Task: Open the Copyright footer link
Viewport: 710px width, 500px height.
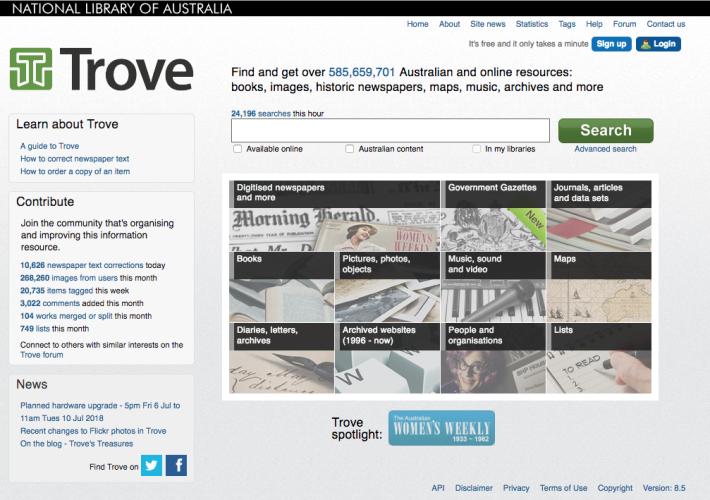Action: (x=615, y=488)
